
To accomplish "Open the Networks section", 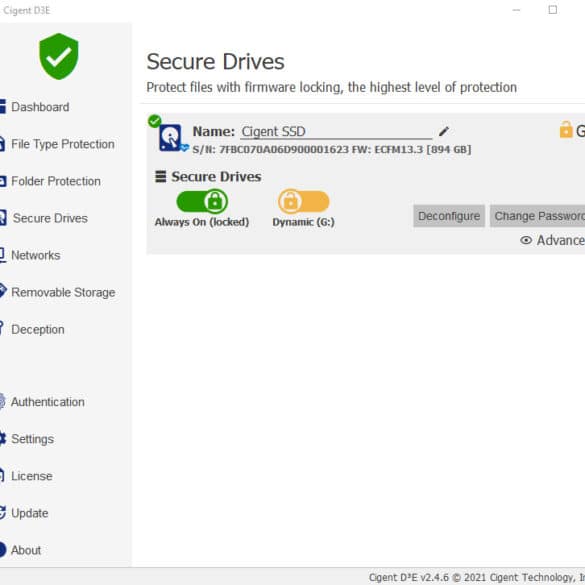I will [x=36, y=255].
